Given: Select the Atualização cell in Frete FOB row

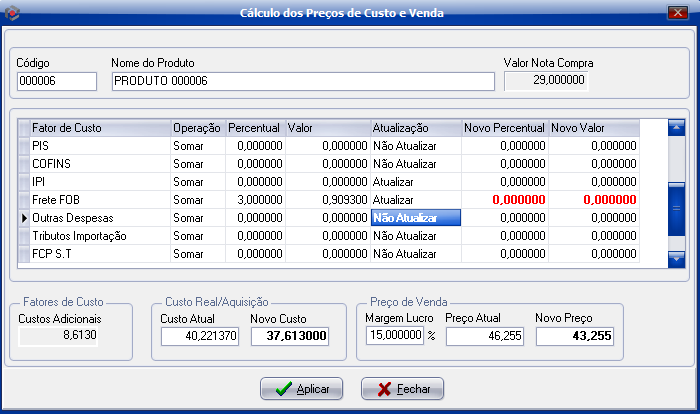Looking at the screenshot, I should tap(415, 200).
